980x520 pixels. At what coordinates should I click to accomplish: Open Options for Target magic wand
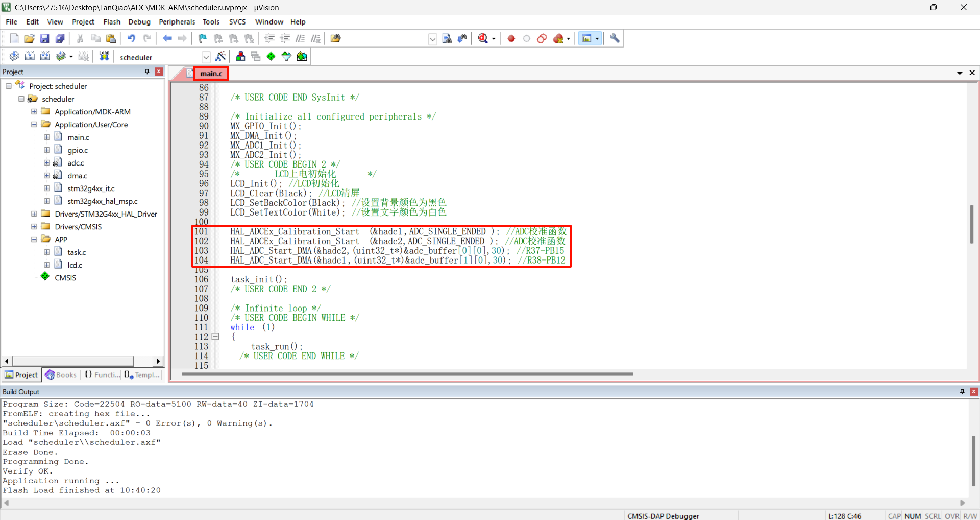coord(220,56)
